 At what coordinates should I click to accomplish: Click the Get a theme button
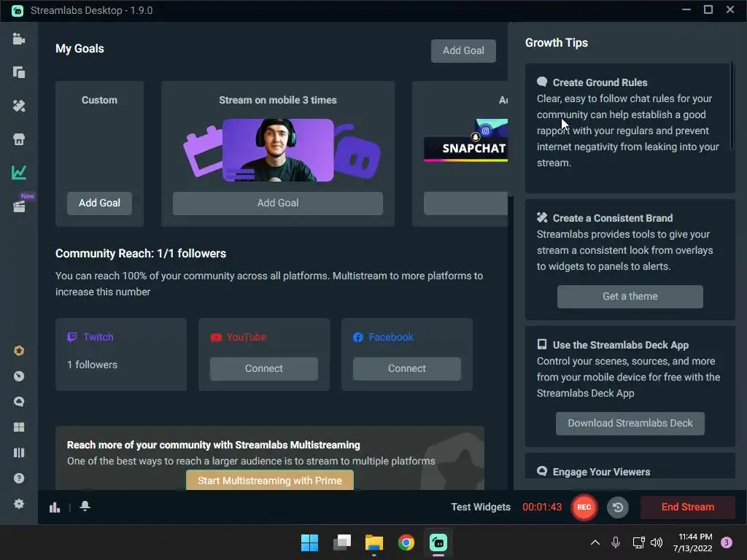pos(630,296)
